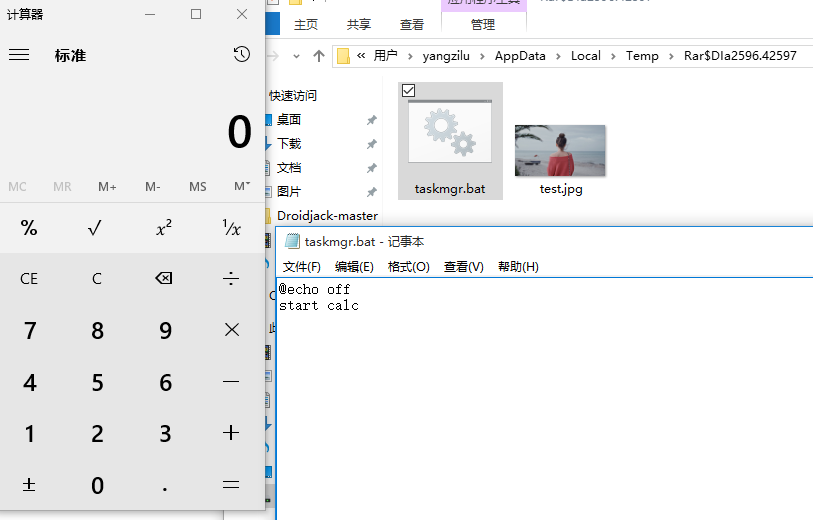Screen dimensions: 813x520
Task: Open the 格式(O) menu in Notepad
Action: pyautogui.click(x=409, y=266)
